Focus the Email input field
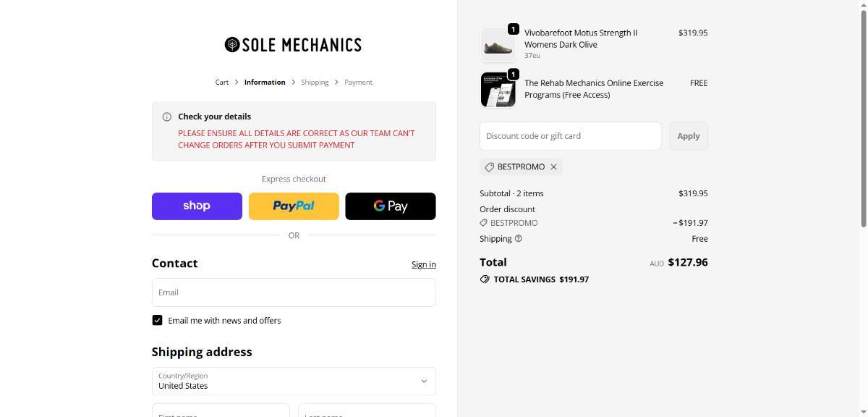Screen dimensions: 868x417 (294, 292)
